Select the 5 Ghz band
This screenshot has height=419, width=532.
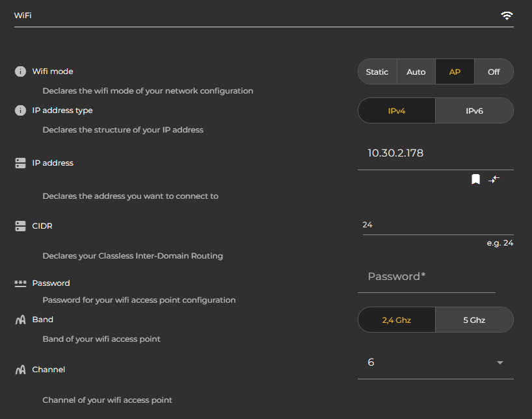click(x=474, y=320)
